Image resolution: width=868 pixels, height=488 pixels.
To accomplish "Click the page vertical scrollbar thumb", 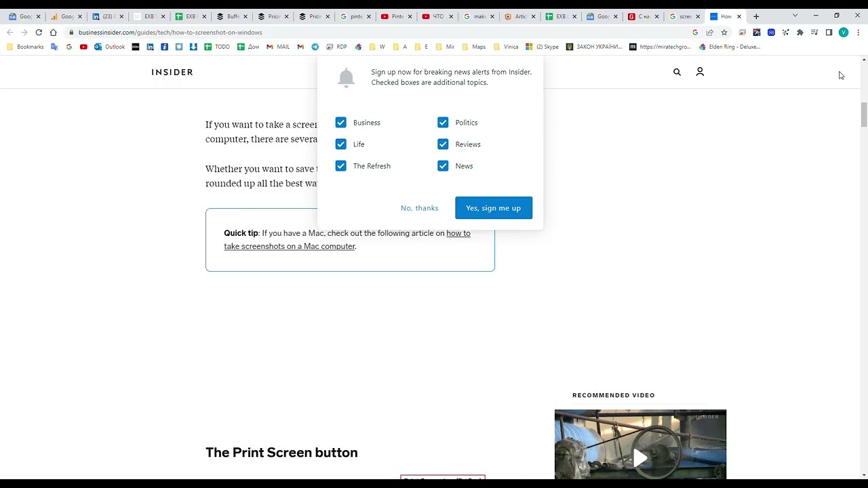I will [x=864, y=115].
